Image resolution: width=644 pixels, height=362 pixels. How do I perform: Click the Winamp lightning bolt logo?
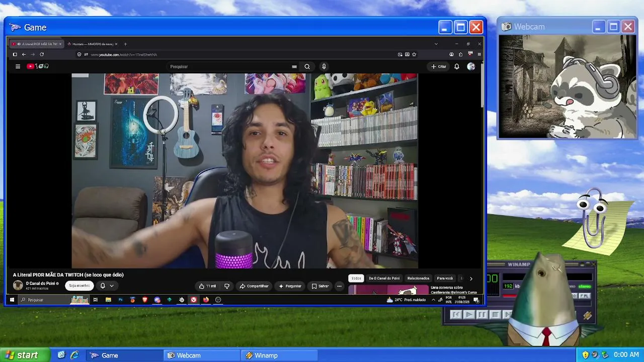[587, 316]
